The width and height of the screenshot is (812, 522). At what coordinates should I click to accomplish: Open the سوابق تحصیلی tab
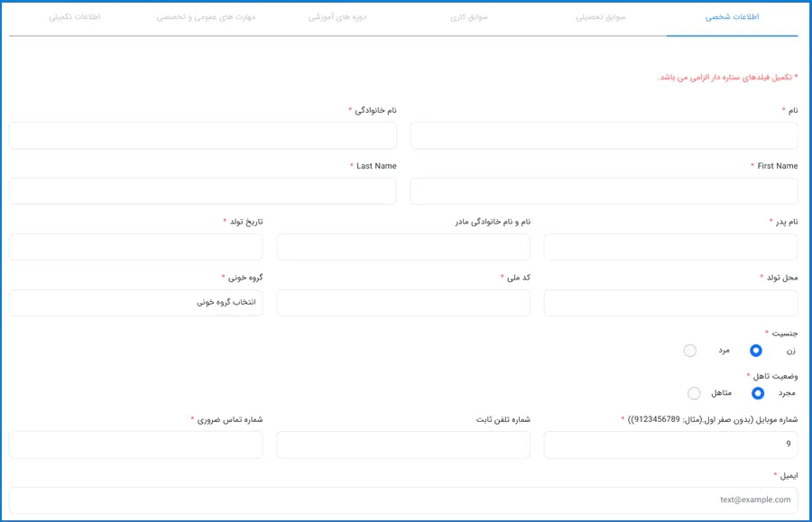(600, 17)
